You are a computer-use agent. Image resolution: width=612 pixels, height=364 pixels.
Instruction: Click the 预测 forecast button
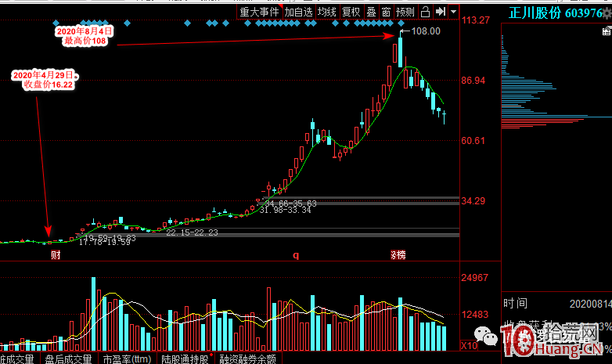[x=405, y=12]
